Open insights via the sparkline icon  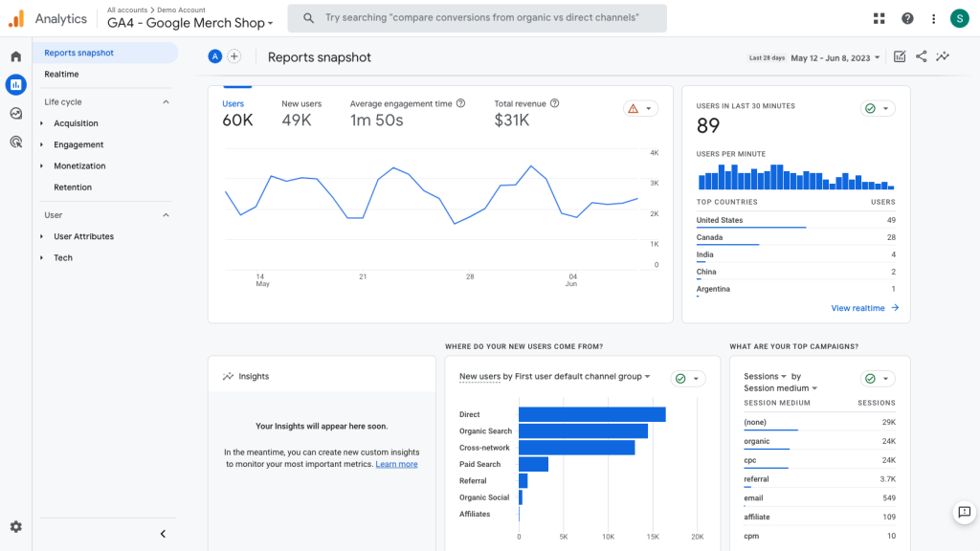point(943,56)
